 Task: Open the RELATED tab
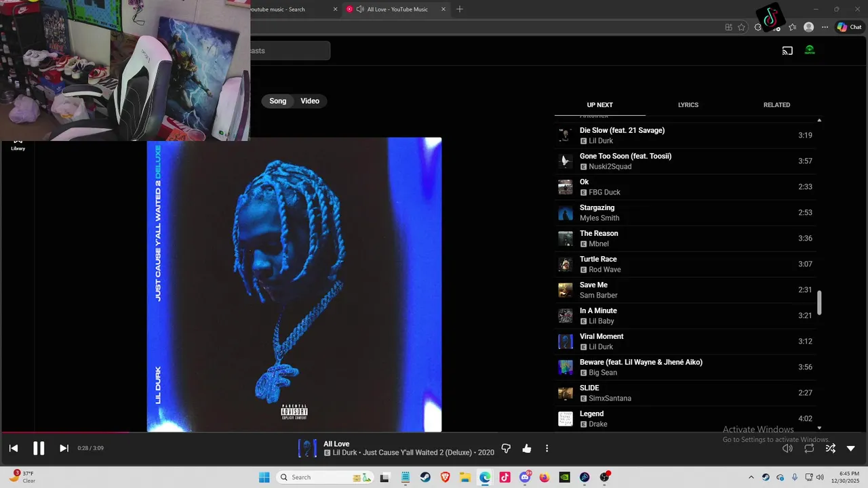tap(776, 105)
